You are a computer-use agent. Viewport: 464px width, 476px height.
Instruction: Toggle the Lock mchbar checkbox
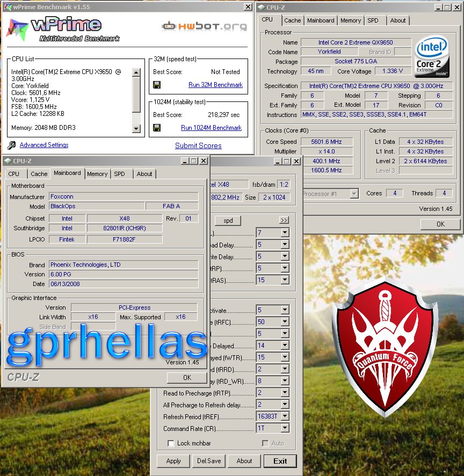171,443
